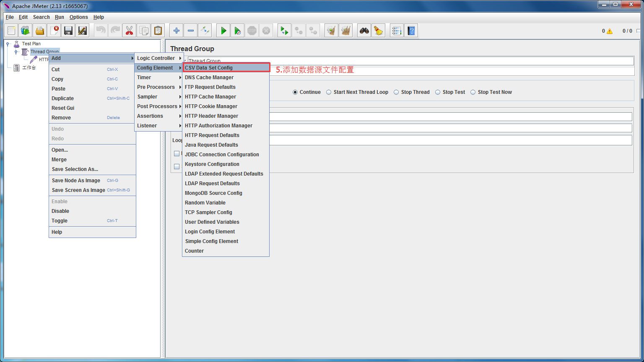Screen dimensions: 644x362
Task: Click the Open file folder toolbar icon
Action: [x=40, y=31]
